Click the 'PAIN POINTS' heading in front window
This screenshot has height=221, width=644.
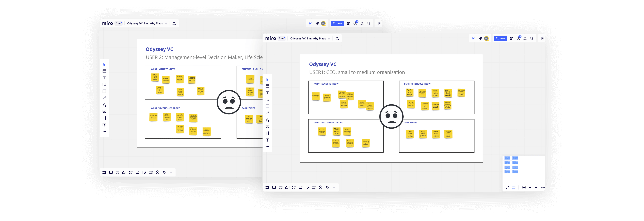pos(411,122)
